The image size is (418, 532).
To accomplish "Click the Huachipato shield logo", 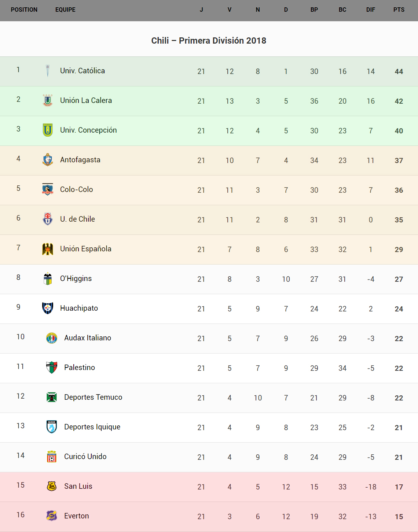I will pyautogui.click(x=48, y=308).
